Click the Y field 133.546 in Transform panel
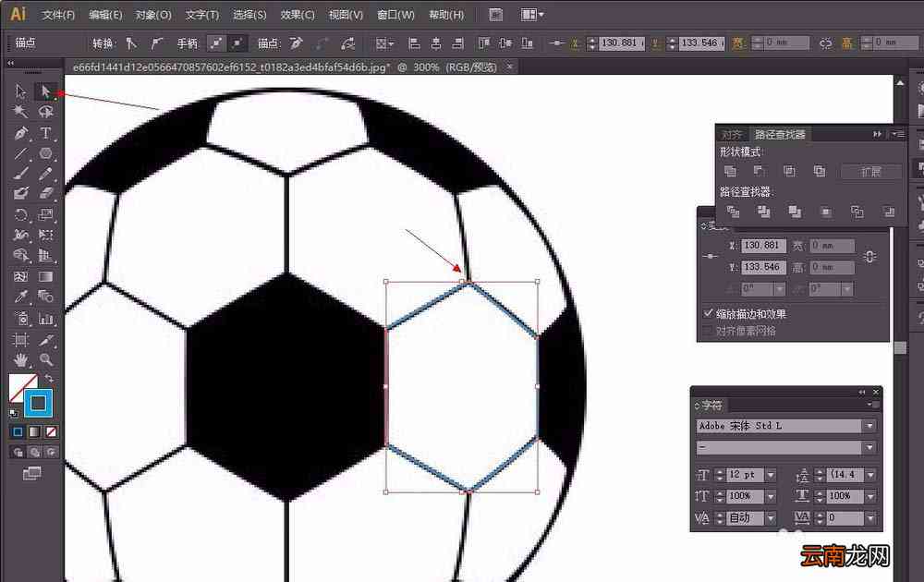The width and height of the screenshot is (924, 582). click(x=762, y=267)
